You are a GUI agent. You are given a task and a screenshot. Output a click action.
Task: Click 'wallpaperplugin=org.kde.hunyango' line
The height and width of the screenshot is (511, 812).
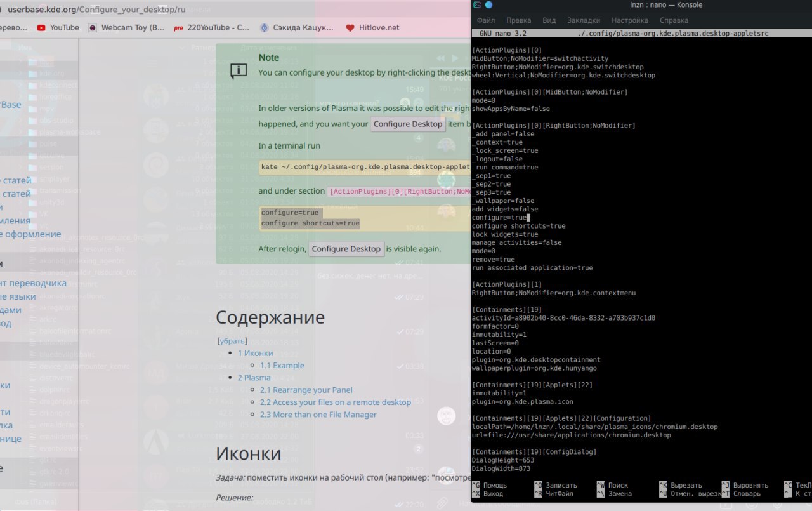coord(534,368)
